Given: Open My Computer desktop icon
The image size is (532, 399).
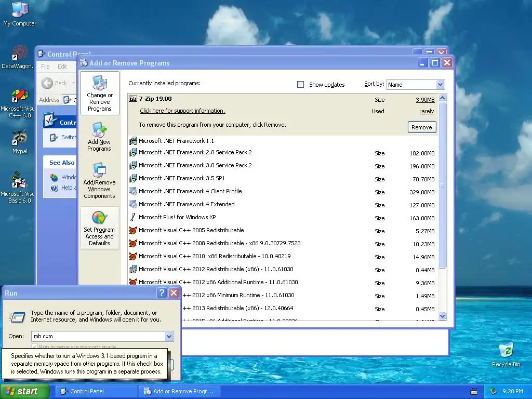Looking at the screenshot, I should (20, 14).
